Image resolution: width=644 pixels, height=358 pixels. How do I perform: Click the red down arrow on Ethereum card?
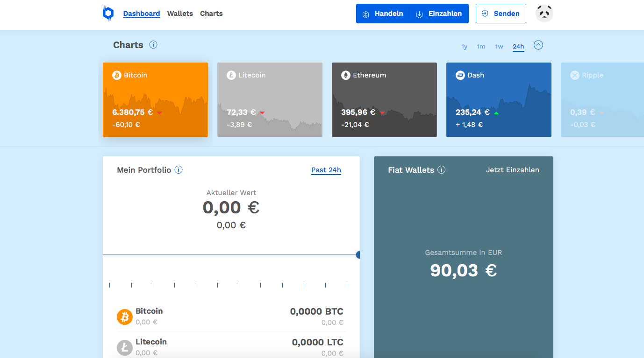pyautogui.click(x=382, y=113)
